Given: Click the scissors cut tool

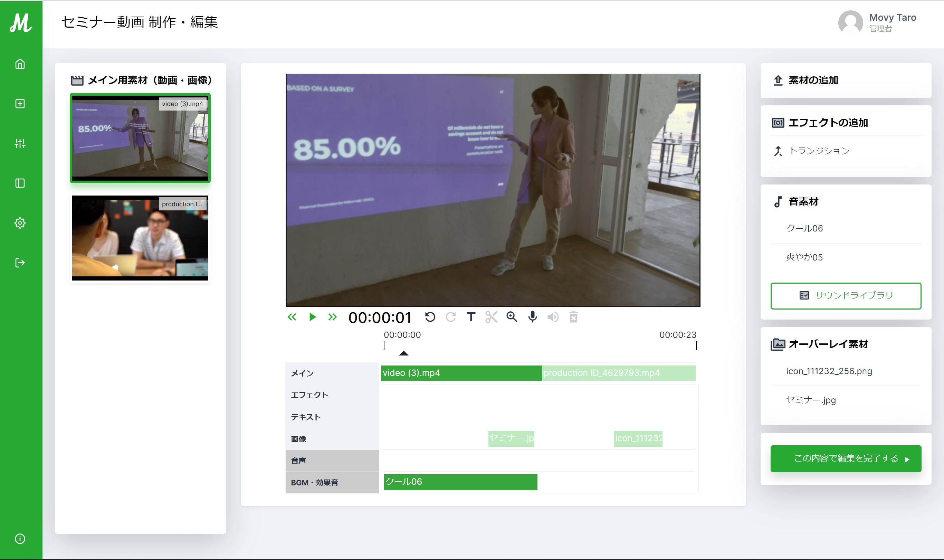Looking at the screenshot, I should point(491,317).
